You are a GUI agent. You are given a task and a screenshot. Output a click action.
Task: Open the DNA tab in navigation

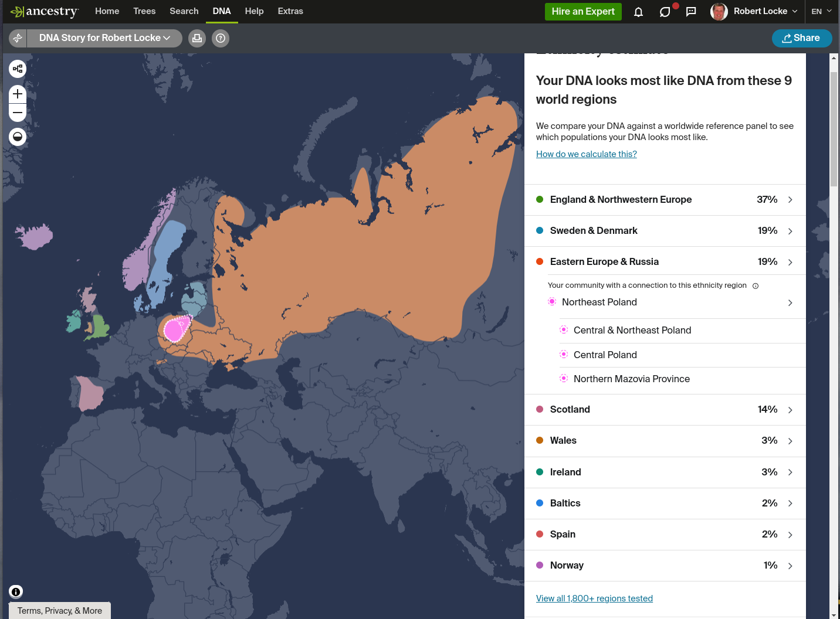pyautogui.click(x=222, y=11)
